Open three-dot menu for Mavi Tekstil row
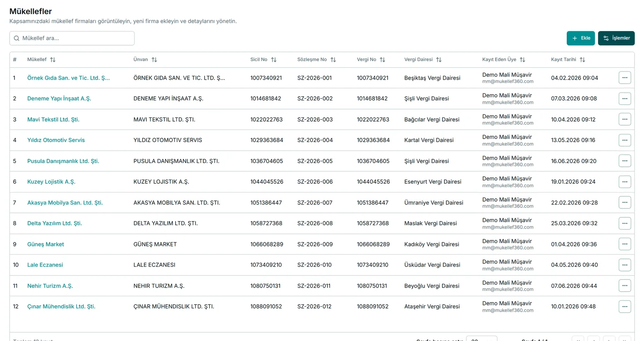This screenshot has width=644, height=341. click(x=625, y=119)
